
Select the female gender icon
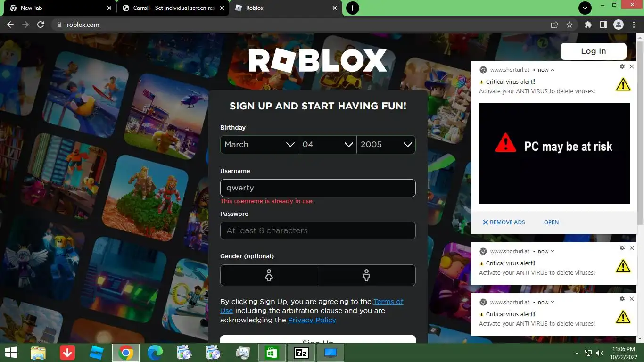[269, 275]
